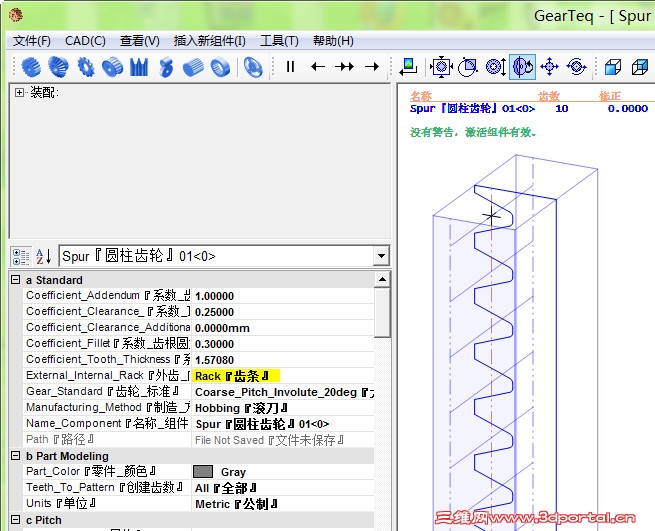Click the Path 路径 property row
This screenshot has width=655, height=531.
coord(199,440)
